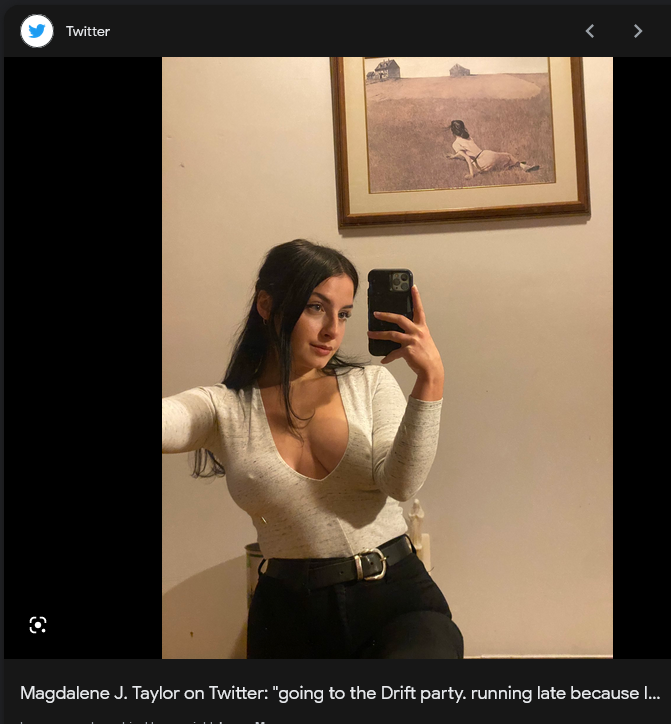Click the farmhouse in the framed painting

(x=384, y=70)
